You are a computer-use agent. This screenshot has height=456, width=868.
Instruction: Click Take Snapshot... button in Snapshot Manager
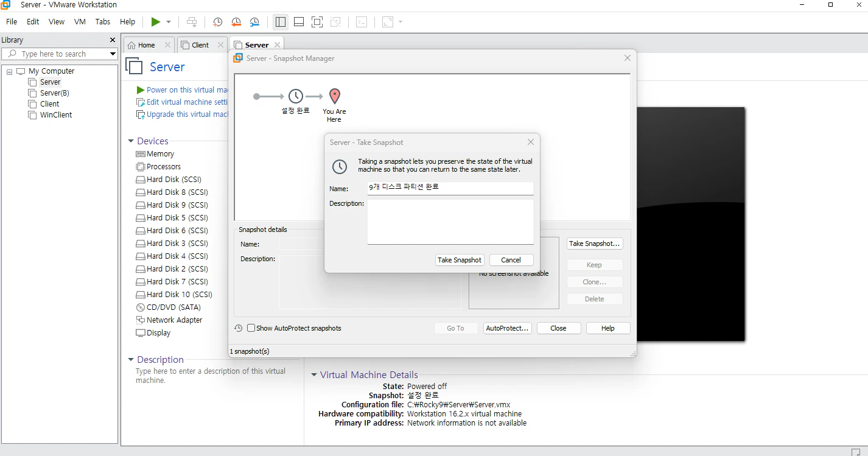pos(595,244)
